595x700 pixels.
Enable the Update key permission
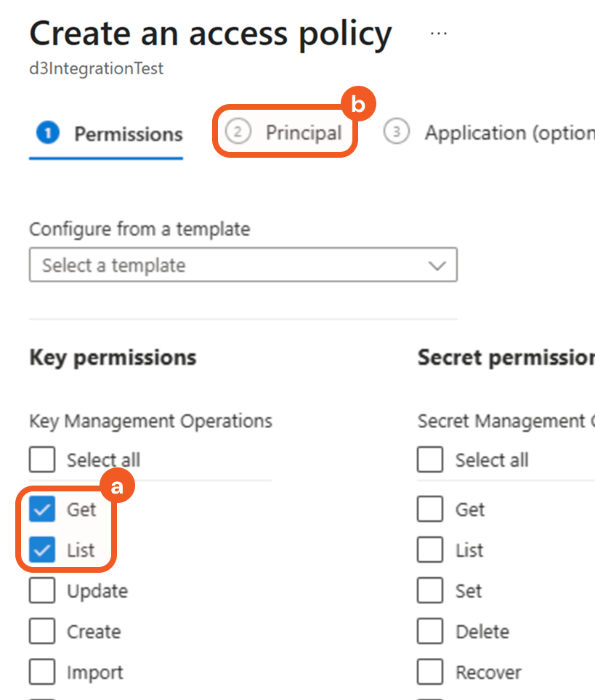[42, 591]
